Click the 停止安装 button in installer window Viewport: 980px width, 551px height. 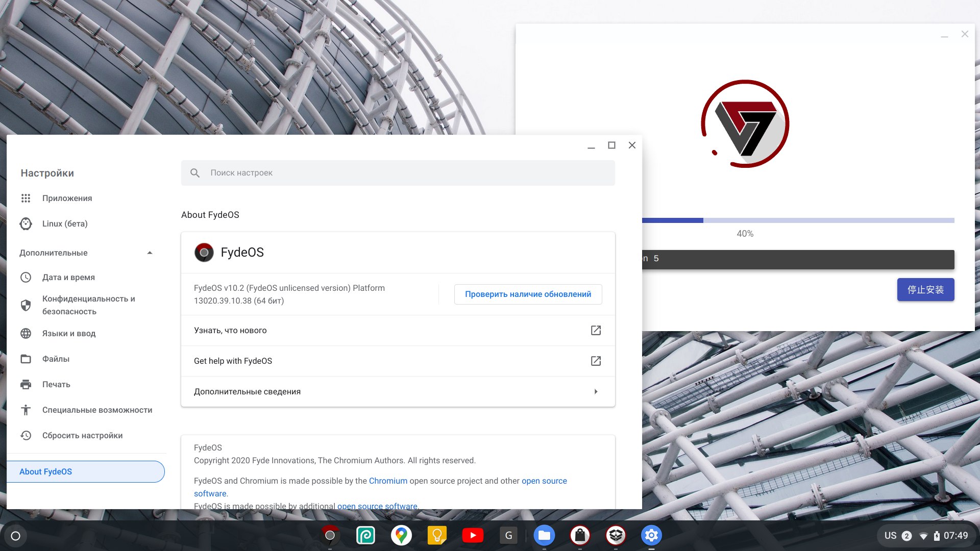[x=925, y=290]
